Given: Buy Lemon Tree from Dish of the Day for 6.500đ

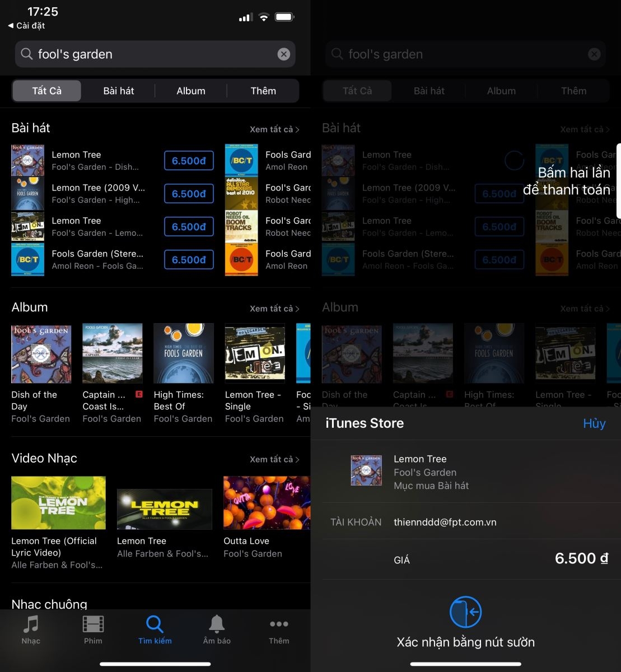Looking at the screenshot, I should pos(189,161).
